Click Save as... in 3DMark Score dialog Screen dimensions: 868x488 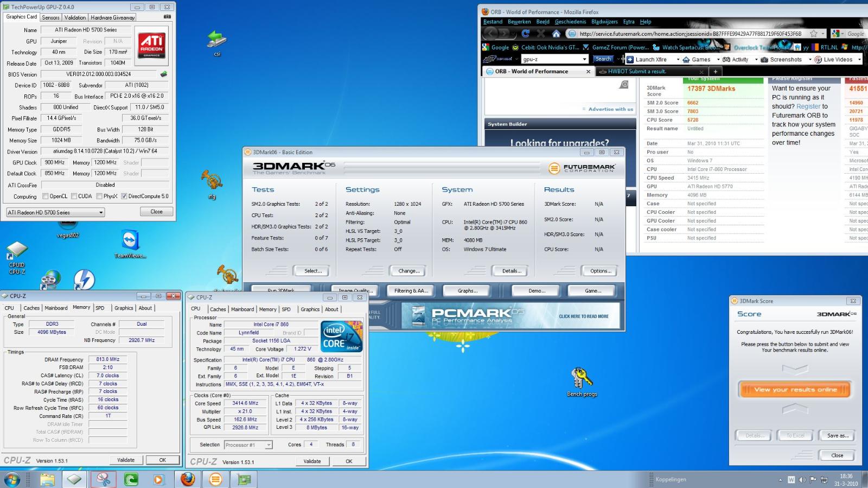838,435
